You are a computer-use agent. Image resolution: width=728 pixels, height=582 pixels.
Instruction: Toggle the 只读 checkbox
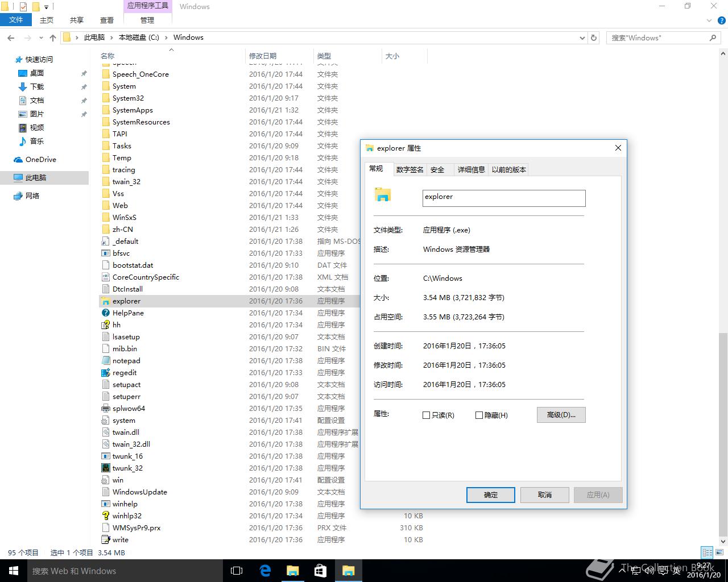point(426,415)
